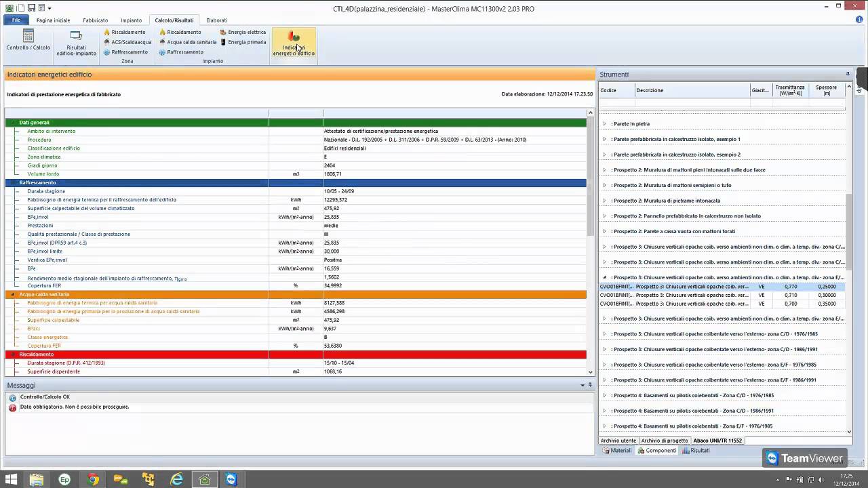868x488 pixels.
Task: Open the File menu
Action: (x=16, y=20)
